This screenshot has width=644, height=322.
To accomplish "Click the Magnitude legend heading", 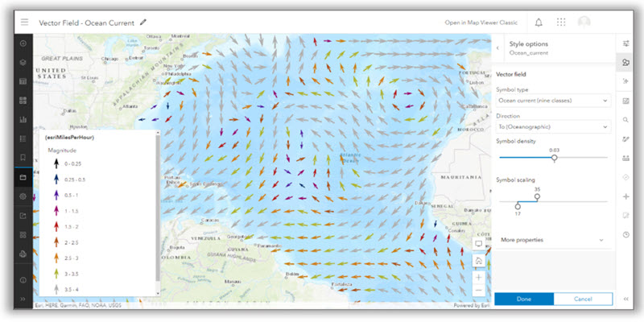I will [62, 151].
